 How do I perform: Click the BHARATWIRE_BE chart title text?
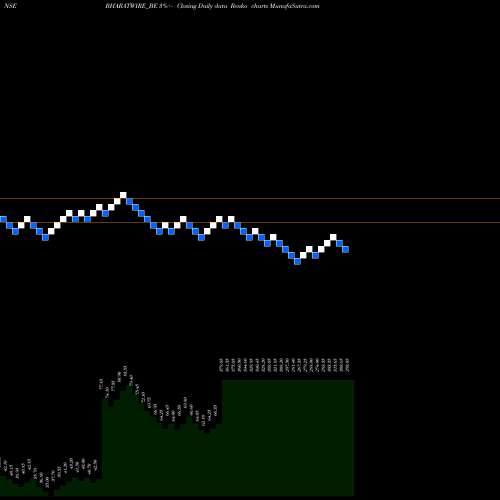point(212,6)
